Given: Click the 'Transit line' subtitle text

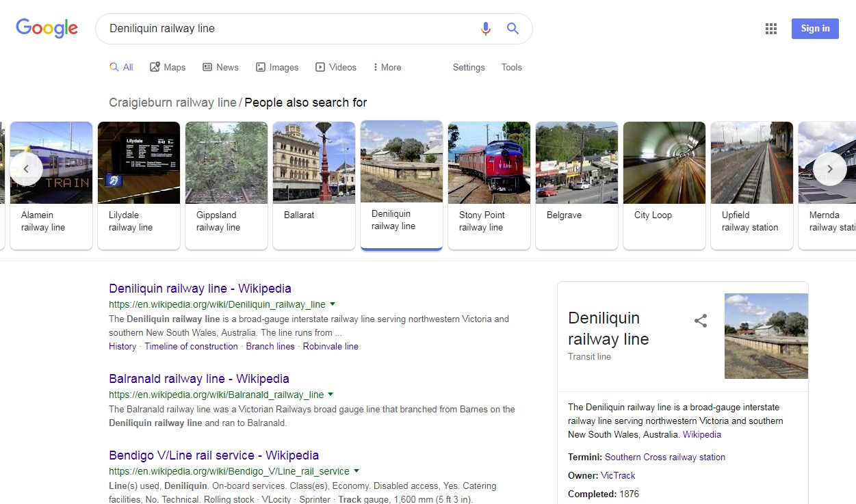Looking at the screenshot, I should (x=589, y=357).
